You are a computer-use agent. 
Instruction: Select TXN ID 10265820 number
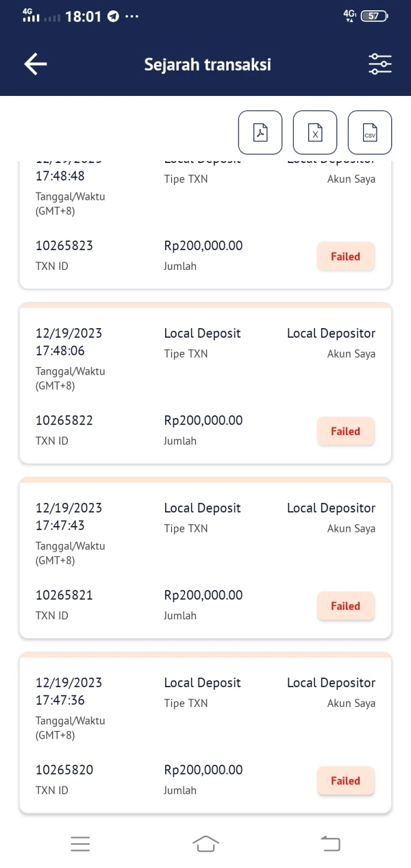[x=64, y=770]
